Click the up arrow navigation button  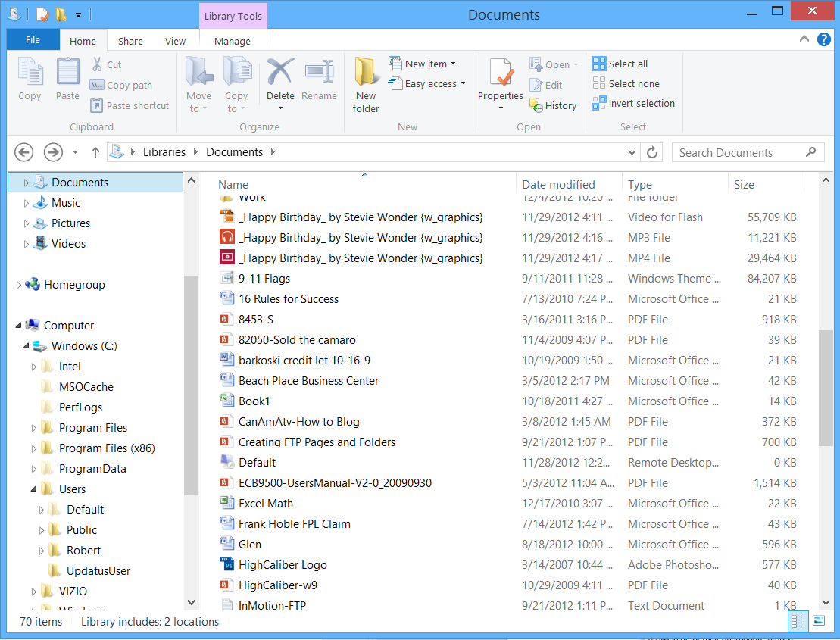pyautogui.click(x=95, y=152)
